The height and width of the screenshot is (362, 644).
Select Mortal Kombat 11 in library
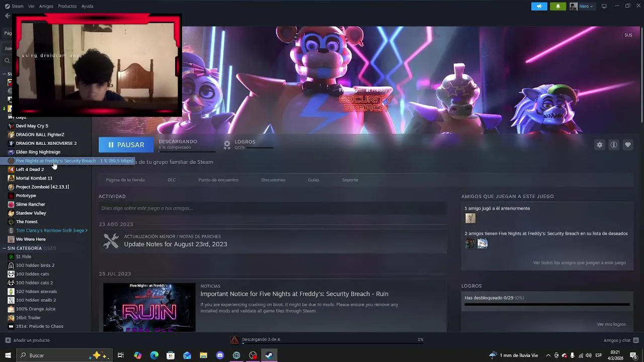point(34,178)
